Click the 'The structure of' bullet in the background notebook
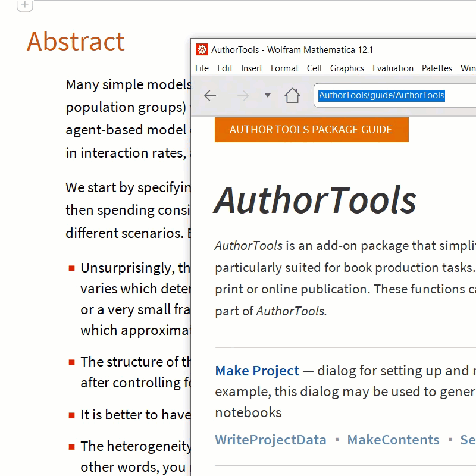The image size is (476, 476). (x=136, y=372)
